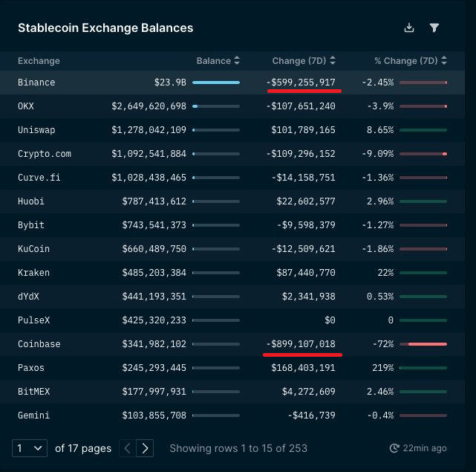Click the OKX exchange name
Screen dimensions: 476x472
26,106
